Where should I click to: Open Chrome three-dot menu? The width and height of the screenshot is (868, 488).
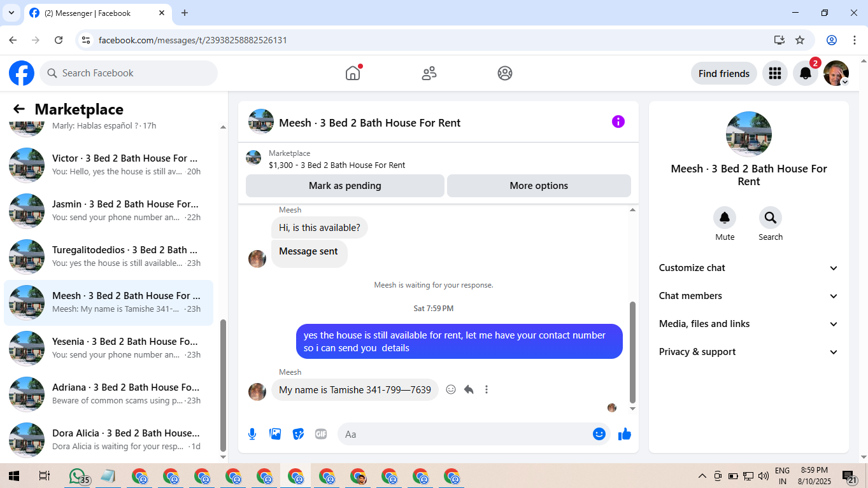[855, 40]
